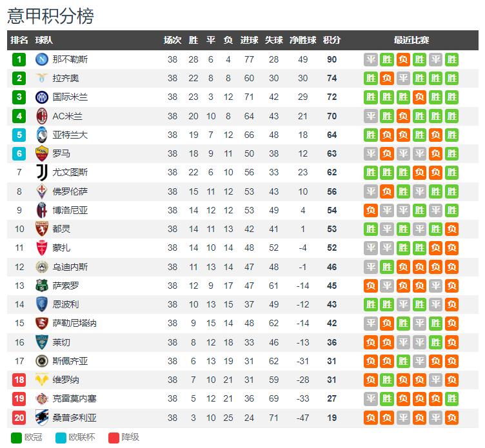
Task: Click the Juventus (尤文图斯) logo
Action: pos(42,172)
